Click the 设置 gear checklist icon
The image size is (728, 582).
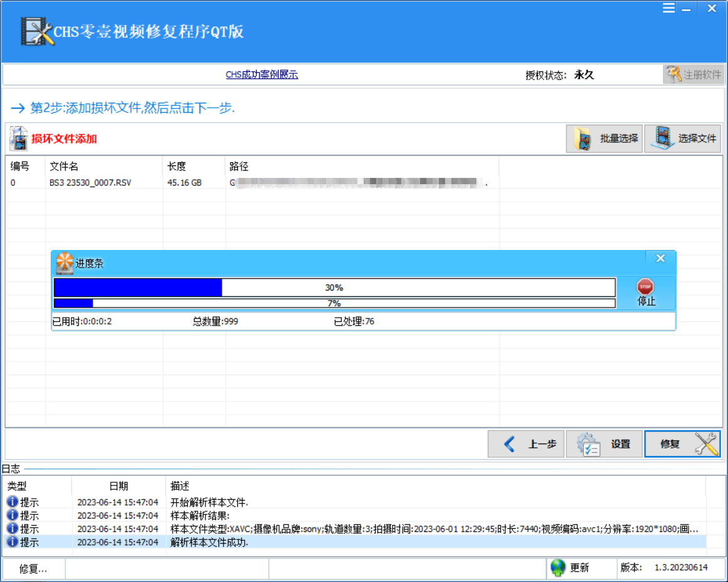tap(588, 444)
